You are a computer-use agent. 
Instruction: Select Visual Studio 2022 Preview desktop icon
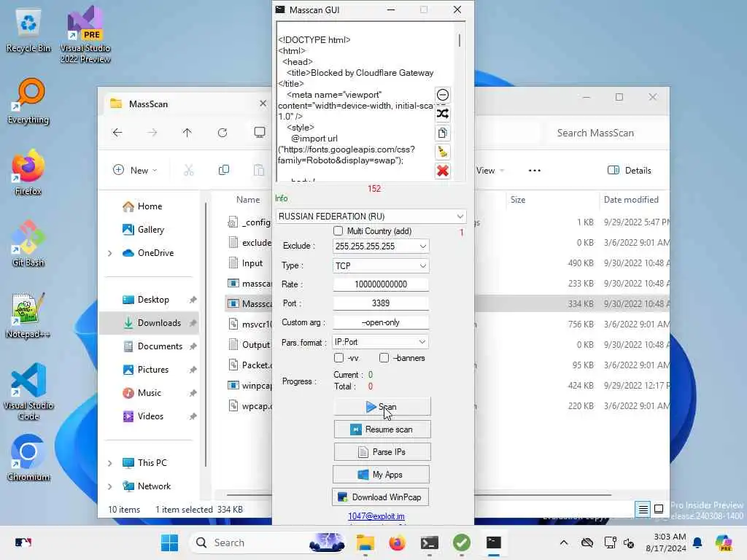click(85, 34)
